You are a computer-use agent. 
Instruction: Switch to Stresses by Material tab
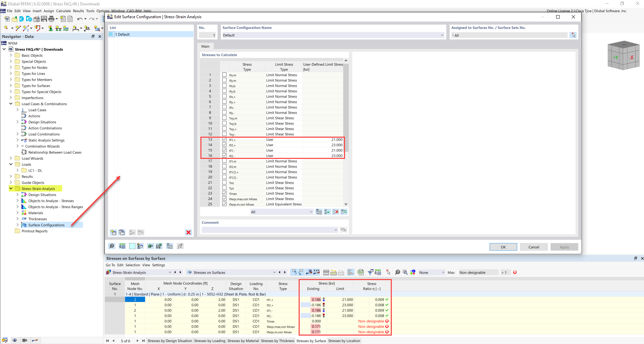tap(243, 341)
